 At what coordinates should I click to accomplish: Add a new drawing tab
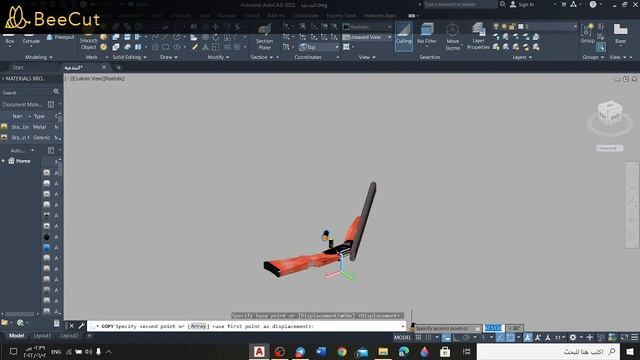(x=119, y=67)
